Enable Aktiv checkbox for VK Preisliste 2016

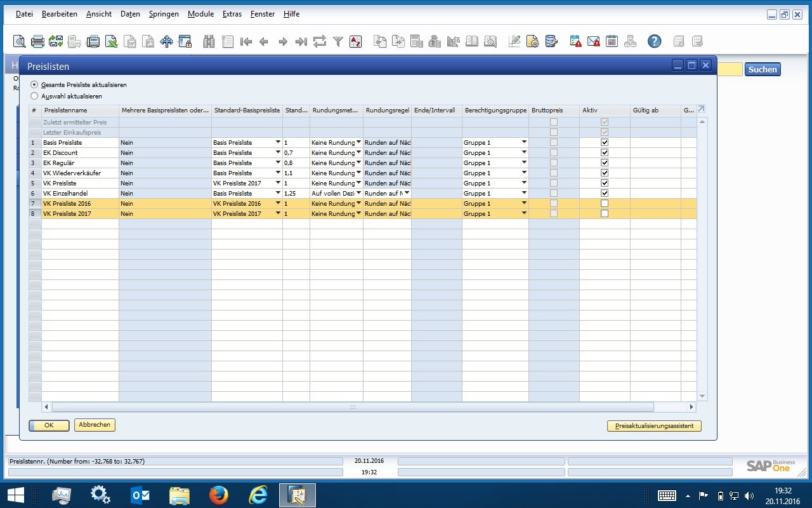coord(605,204)
